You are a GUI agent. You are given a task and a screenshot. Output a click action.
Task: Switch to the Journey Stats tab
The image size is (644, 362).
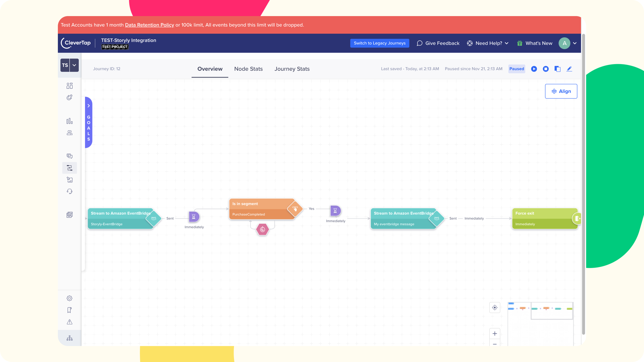click(x=292, y=69)
